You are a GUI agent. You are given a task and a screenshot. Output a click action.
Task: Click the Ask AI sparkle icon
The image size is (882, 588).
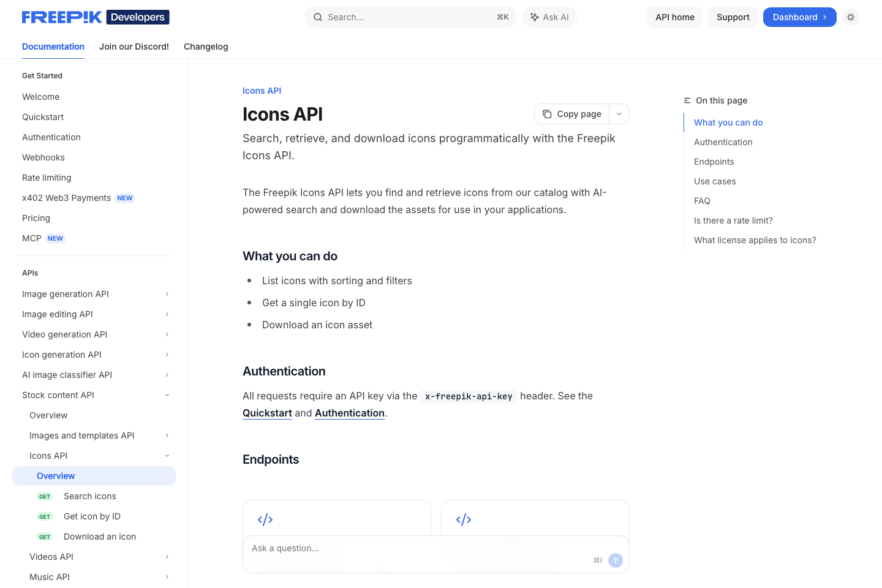[535, 17]
